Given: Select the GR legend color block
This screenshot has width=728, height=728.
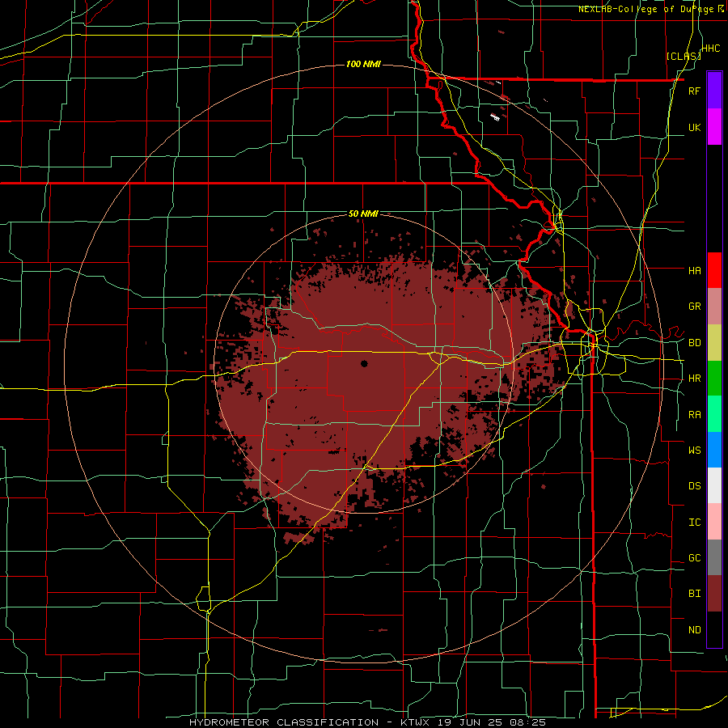Looking at the screenshot, I should point(714,306).
